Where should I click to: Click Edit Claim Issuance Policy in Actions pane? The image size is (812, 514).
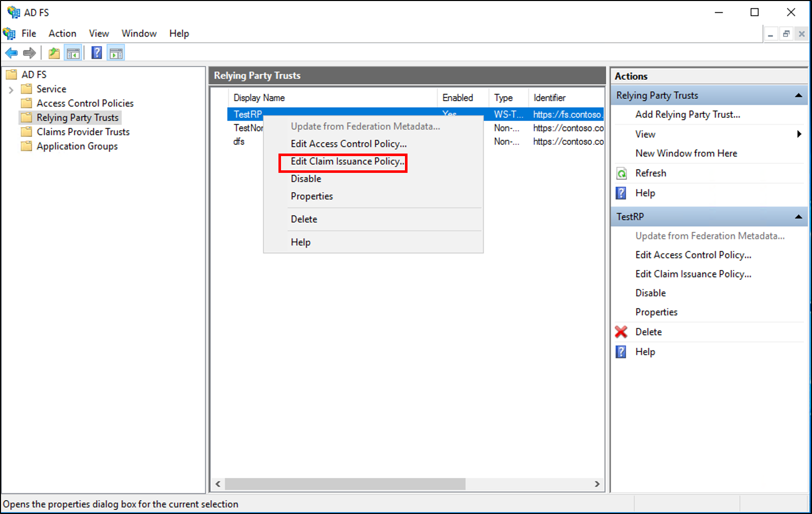coord(694,274)
